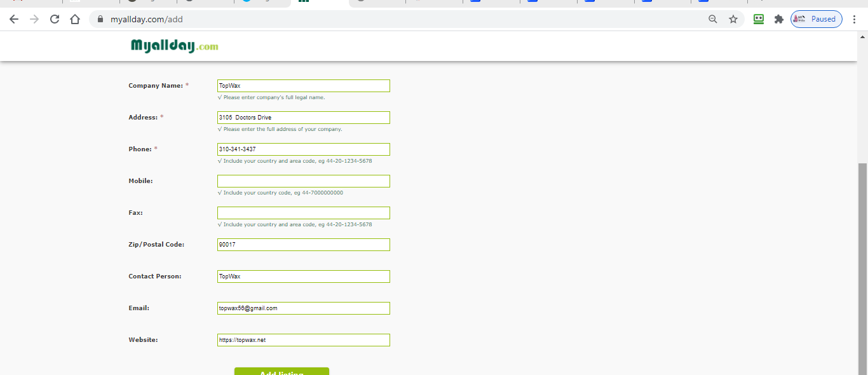The image size is (868, 375).
Task: Click the 'Website:' label
Action: coord(143,340)
